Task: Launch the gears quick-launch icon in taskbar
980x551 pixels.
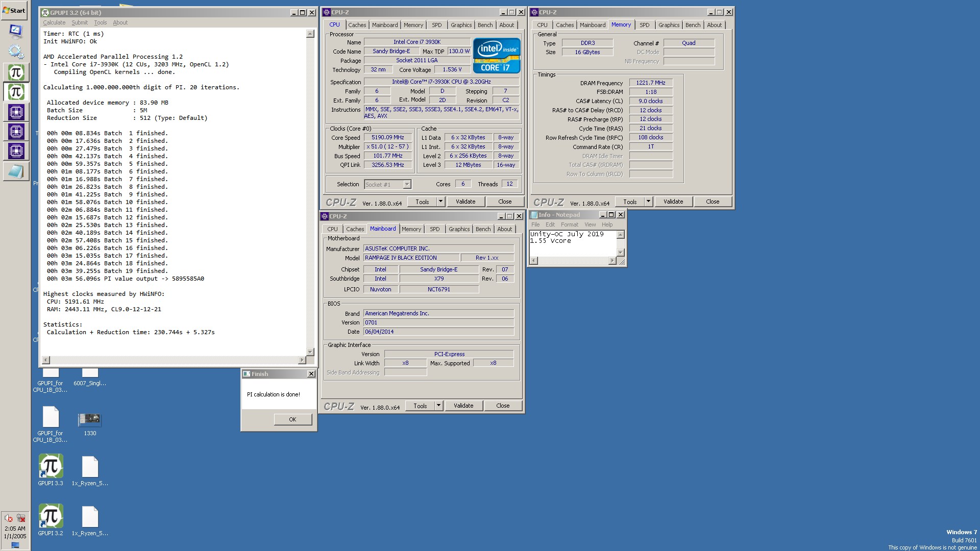Action: point(16,52)
